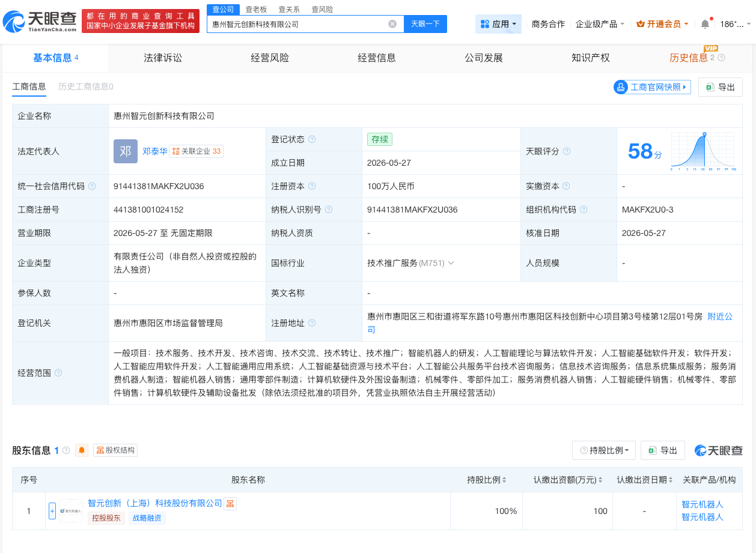Switch to 法律诉讼 tab
The height and width of the screenshot is (553, 756).
click(163, 58)
